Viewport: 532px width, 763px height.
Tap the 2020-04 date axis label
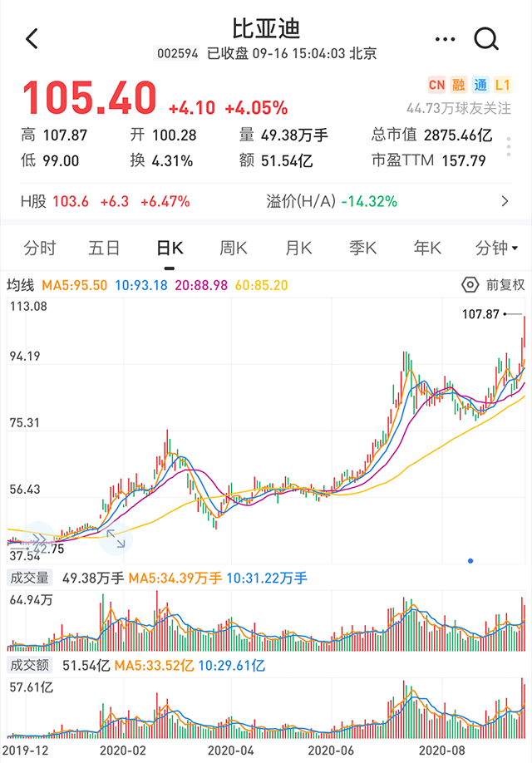coord(231,751)
